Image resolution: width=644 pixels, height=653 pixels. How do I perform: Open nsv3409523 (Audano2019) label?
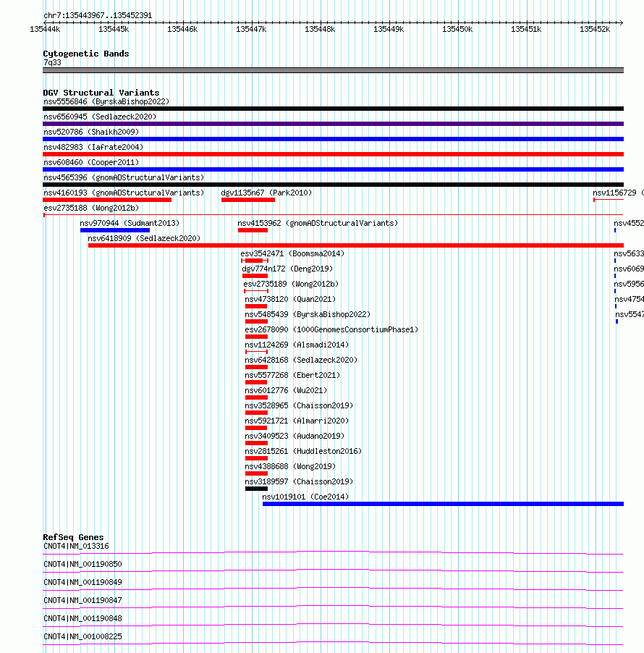pos(295,436)
